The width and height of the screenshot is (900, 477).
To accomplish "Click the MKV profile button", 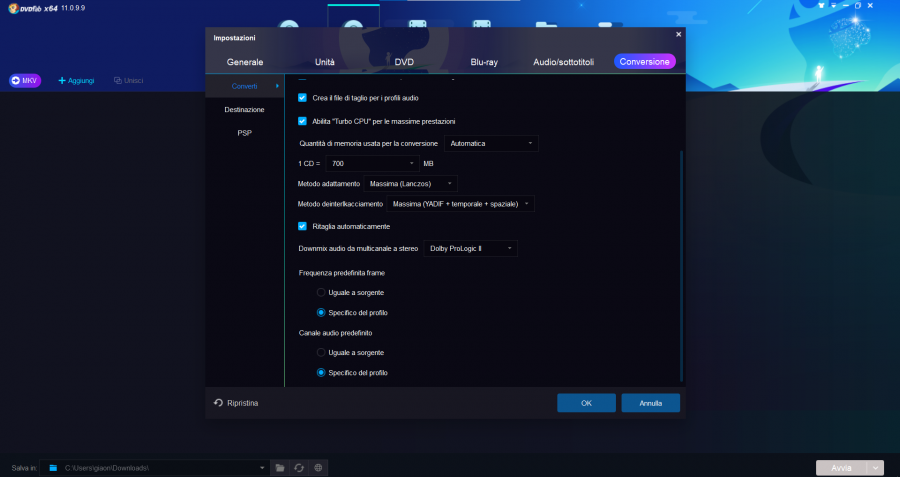I will [26, 80].
